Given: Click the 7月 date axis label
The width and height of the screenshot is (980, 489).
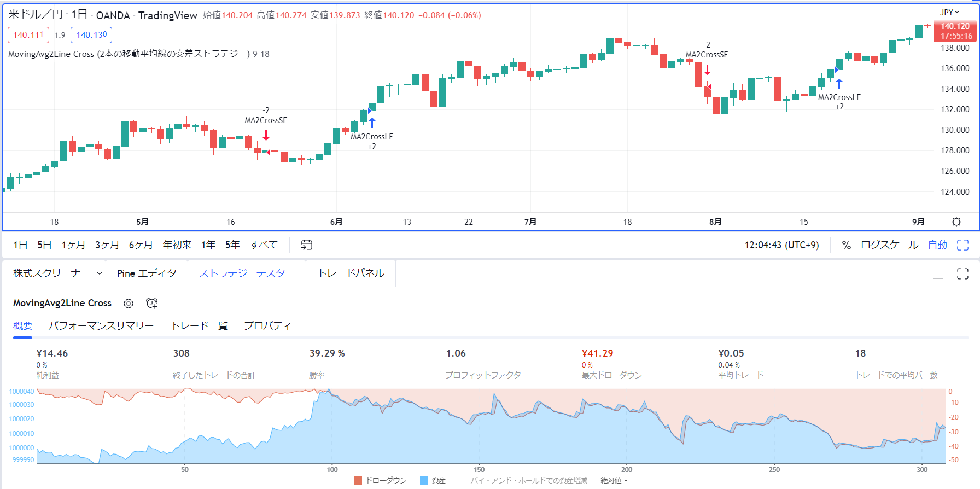Looking at the screenshot, I should [530, 222].
